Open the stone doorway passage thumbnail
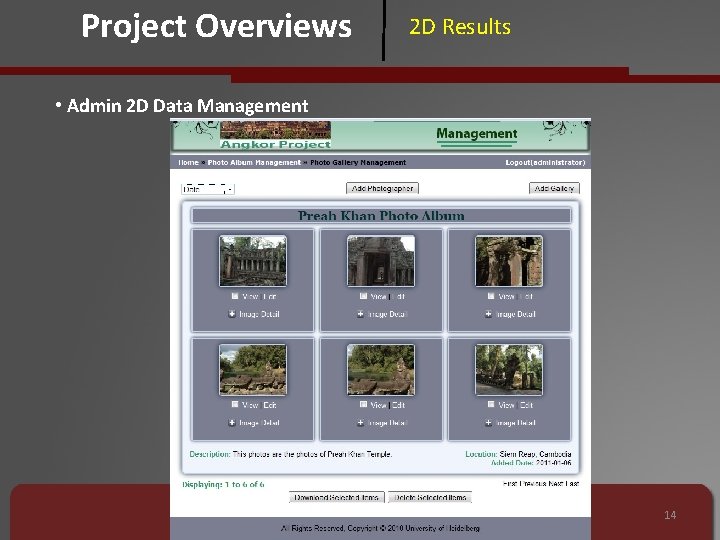The height and width of the screenshot is (540, 720). [381, 261]
